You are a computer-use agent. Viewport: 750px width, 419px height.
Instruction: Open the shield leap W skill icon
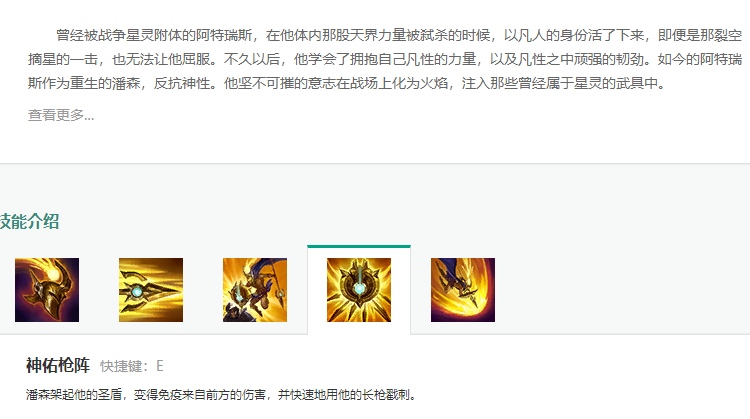[x=255, y=290]
